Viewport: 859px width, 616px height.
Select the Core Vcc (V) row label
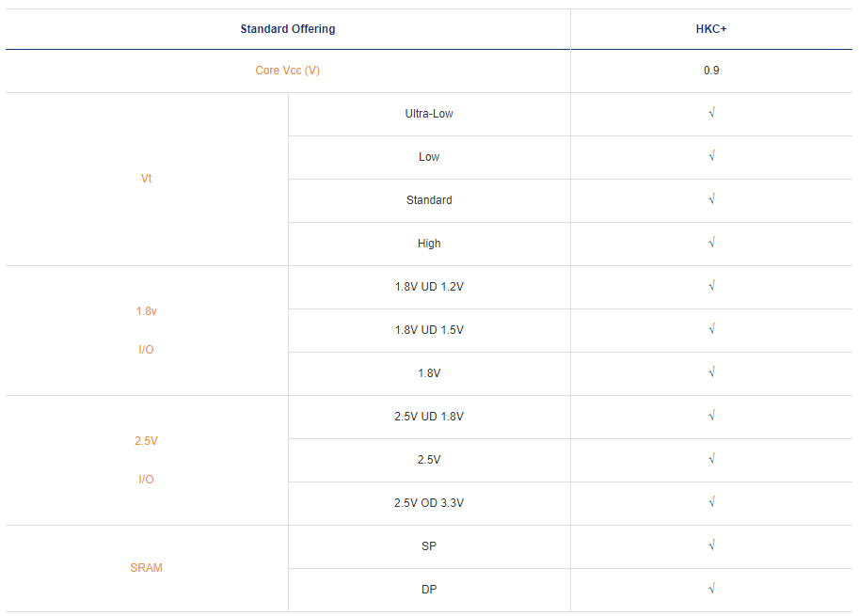tap(287, 71)
